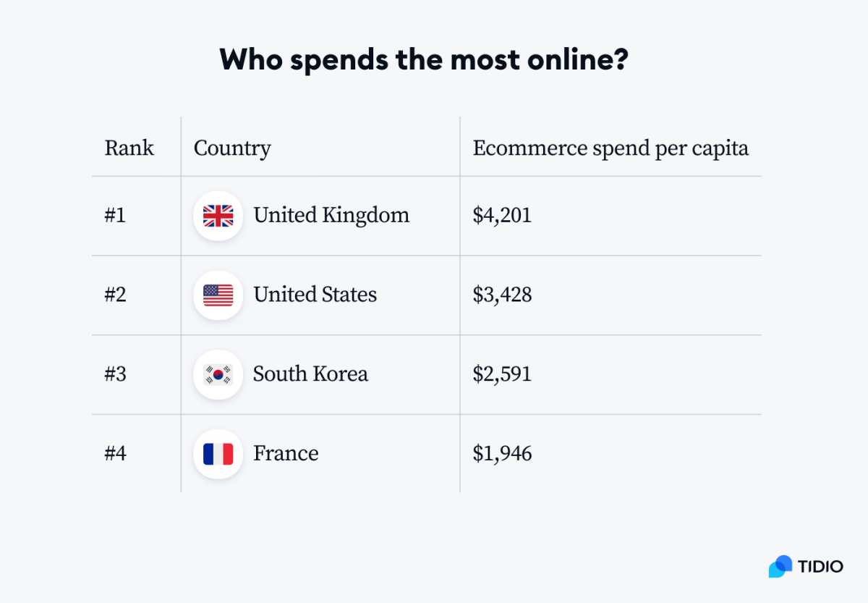Viewport: 868px width, 603px height.
Task: Click the TIDIO brand text
Action: pyautogui.click(x=821, y=566)
